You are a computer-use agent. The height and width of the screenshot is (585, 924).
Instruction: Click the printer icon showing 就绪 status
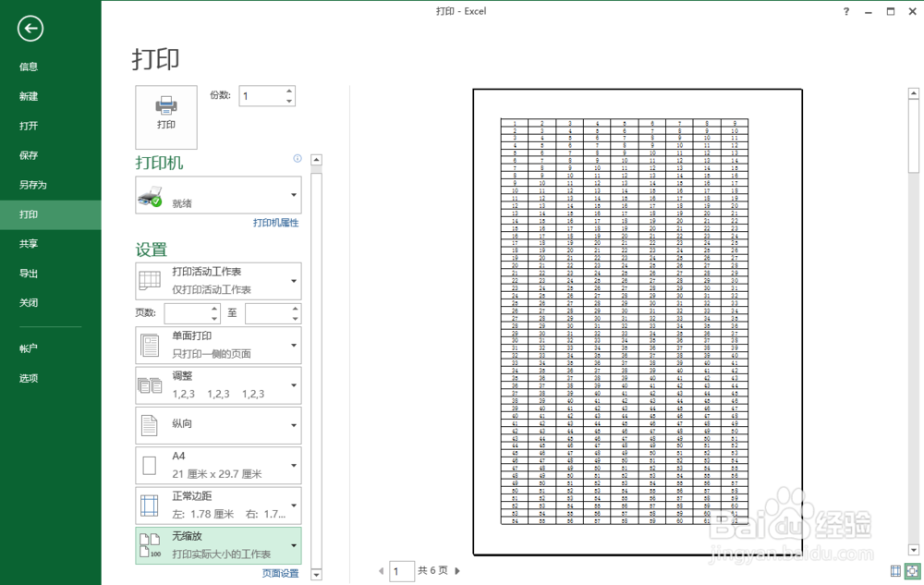(151, 194)
